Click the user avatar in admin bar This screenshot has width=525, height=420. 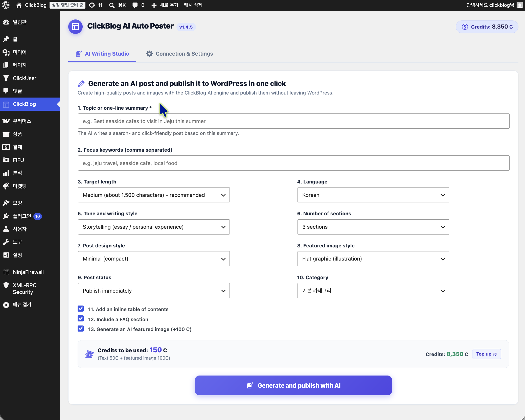519,5
